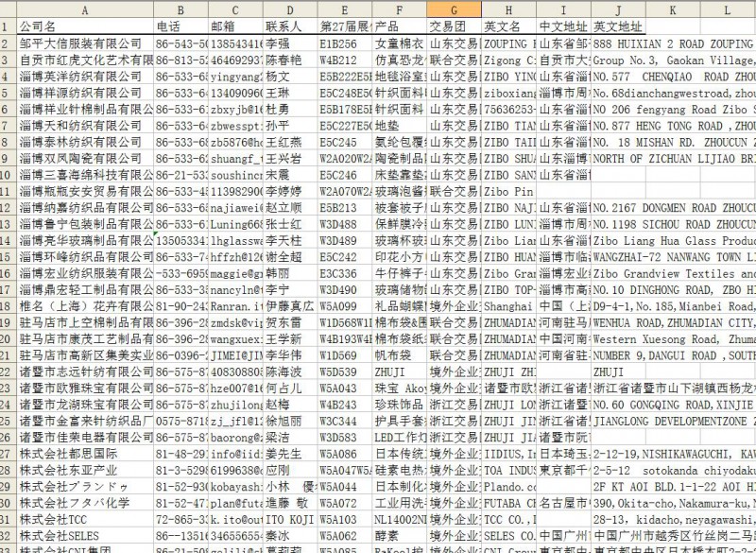This screenshot has width=756, height=553.
Task: Click the 英文地址 header cell
Action: coord(618,26)
